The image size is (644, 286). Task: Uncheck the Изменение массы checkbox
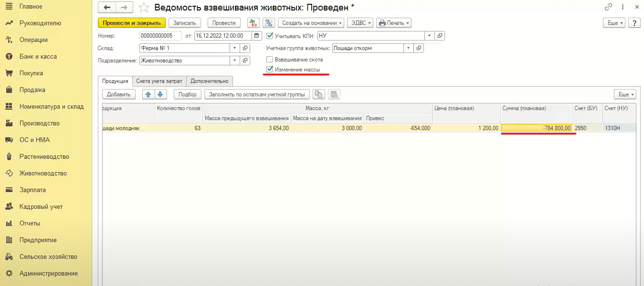point(270,70)
